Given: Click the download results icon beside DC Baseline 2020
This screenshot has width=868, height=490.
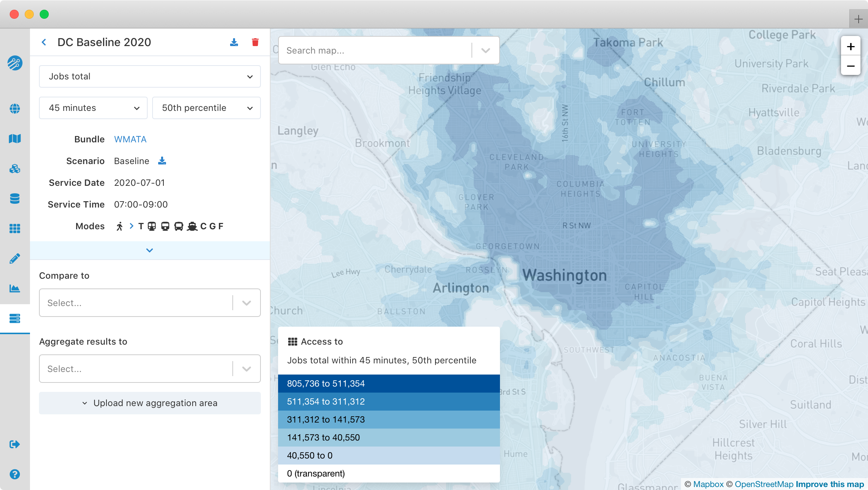Looking at the screenshot, I should 234,42.
